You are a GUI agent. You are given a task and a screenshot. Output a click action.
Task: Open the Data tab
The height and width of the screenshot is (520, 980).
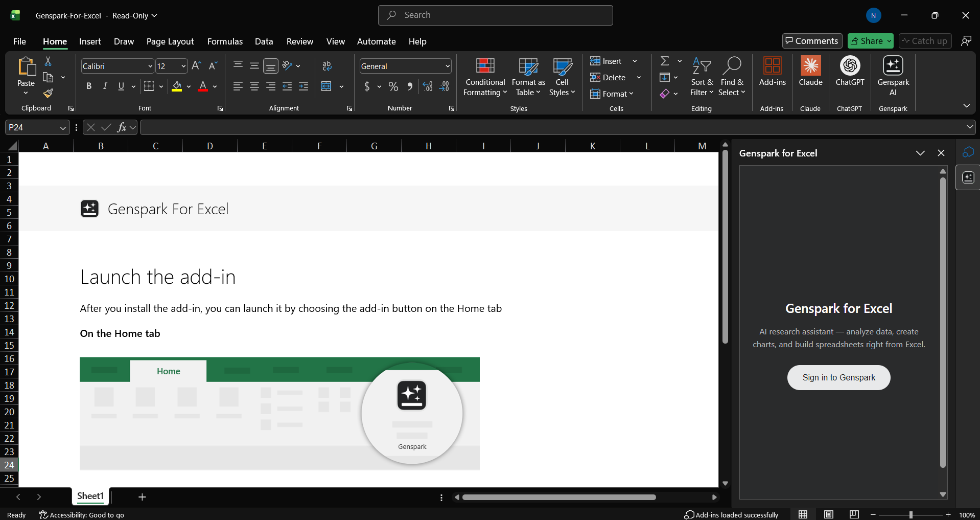264,41
